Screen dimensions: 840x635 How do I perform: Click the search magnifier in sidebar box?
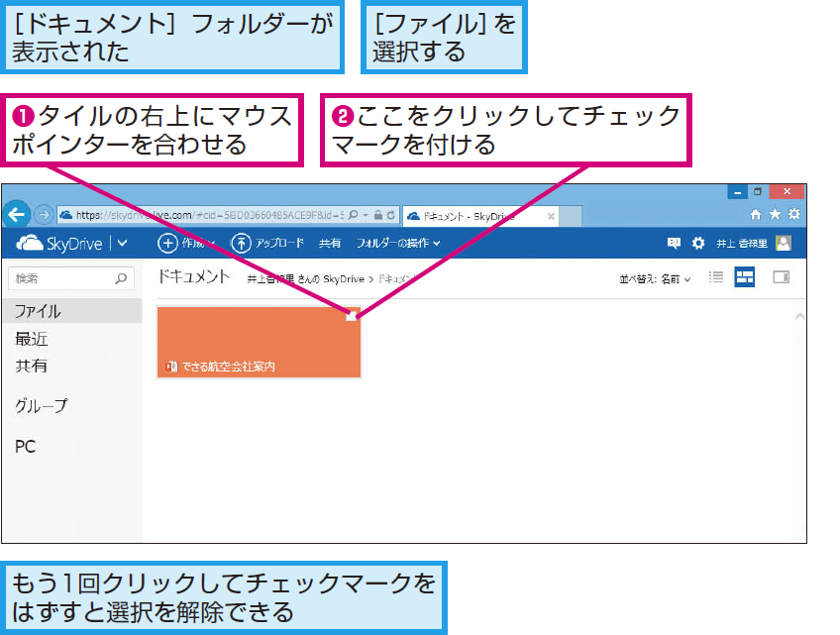tap(121, 278)
